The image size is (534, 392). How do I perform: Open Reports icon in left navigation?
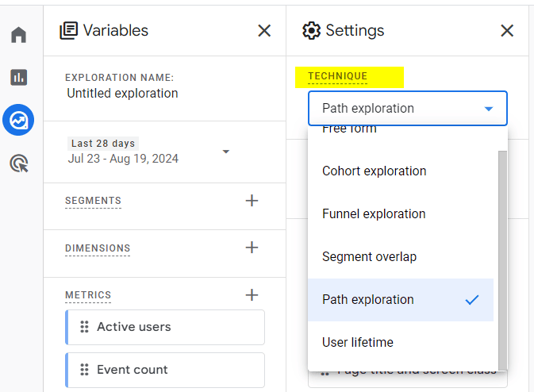(x=18, y=77)
